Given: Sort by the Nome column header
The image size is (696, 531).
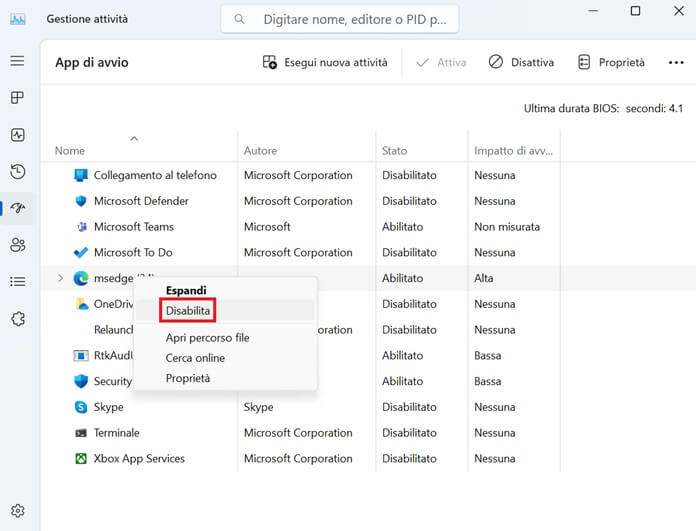Looking at the screenshot, I should click(70, 151).
